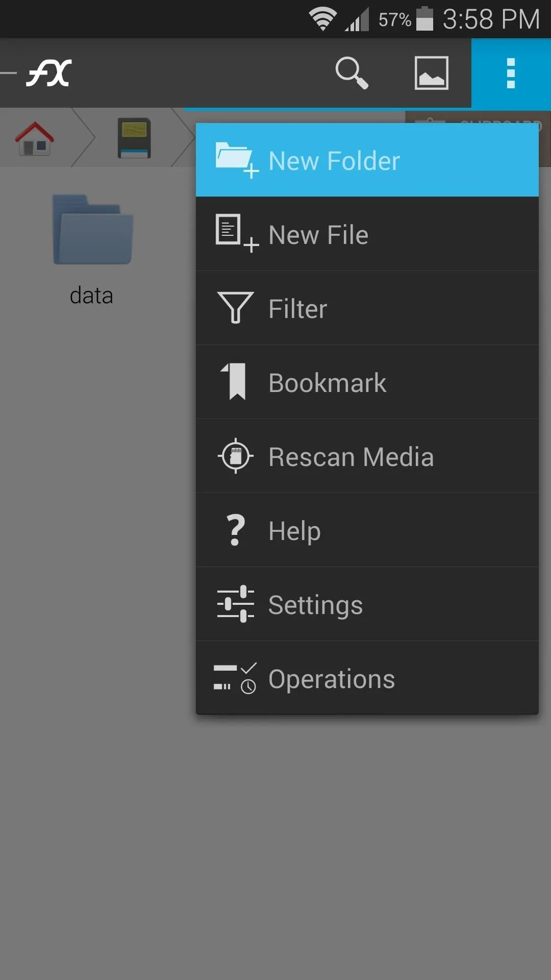Open the image view mode icon
Image resolution: width=551 pixels, height=980 pixels.
click(432, 73)
